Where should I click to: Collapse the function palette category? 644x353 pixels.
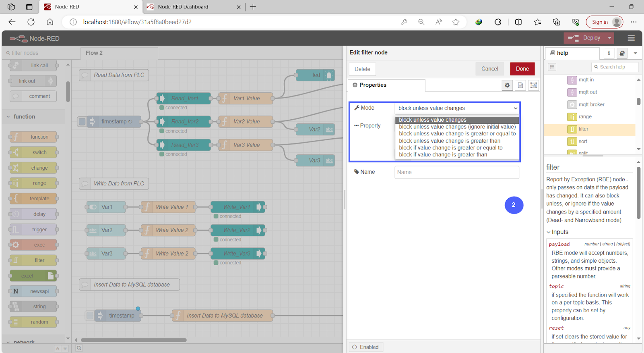(x=8, y=117)
